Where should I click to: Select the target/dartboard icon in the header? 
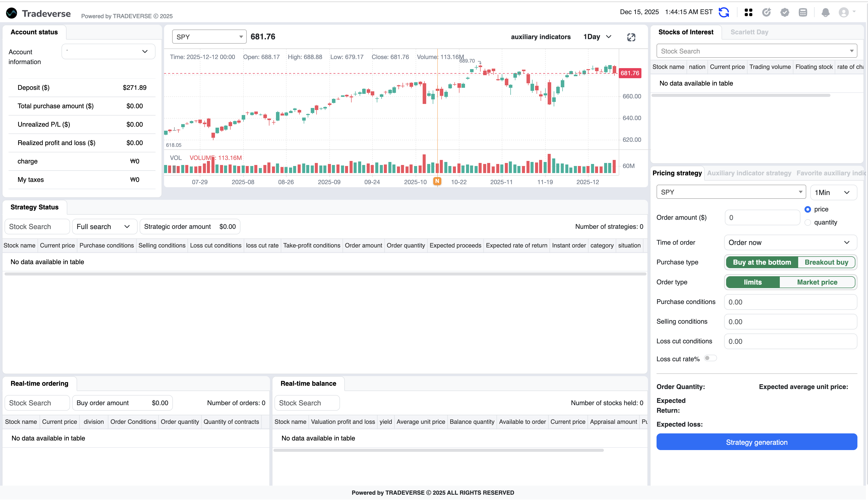[x=767, y=12]
